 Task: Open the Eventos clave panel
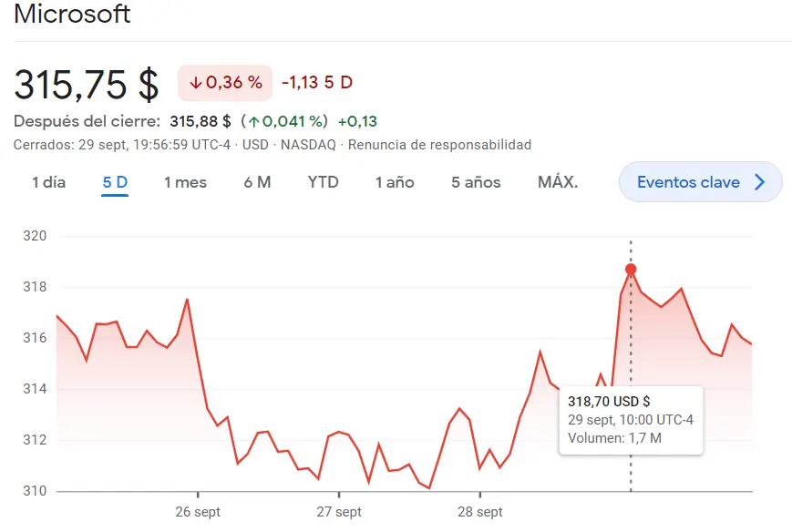click(x=700, y=181)
